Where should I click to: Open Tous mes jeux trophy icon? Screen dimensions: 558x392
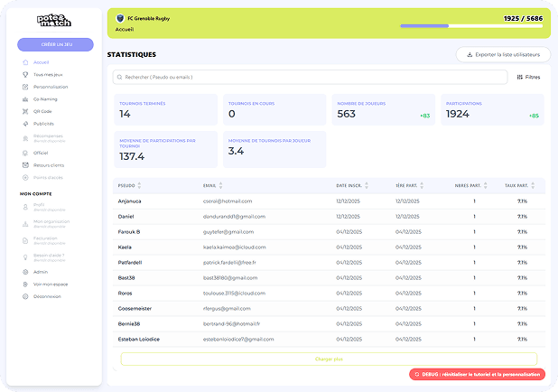click(25, 75)
